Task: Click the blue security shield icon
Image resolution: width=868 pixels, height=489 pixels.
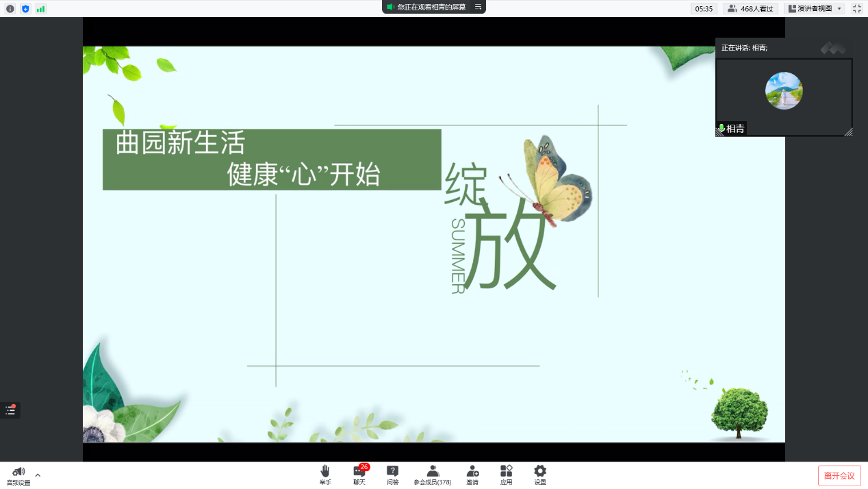Action: (x=25, y=9)
